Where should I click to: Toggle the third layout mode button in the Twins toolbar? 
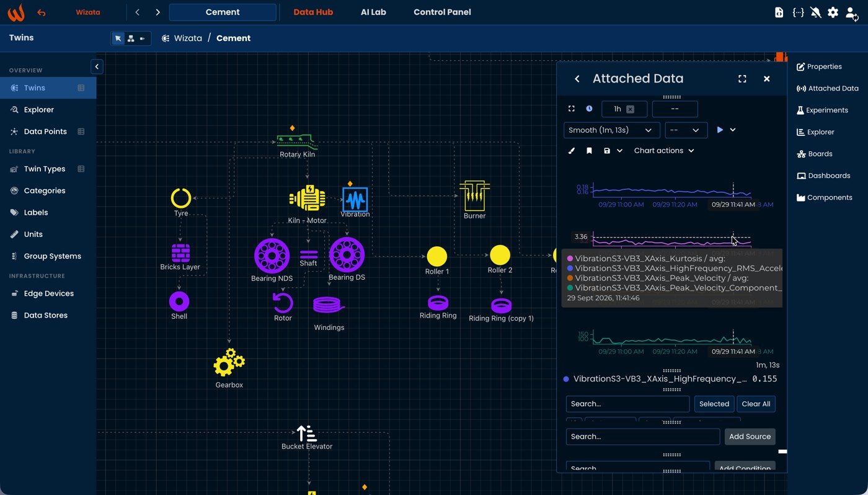(x=143, y=38)
